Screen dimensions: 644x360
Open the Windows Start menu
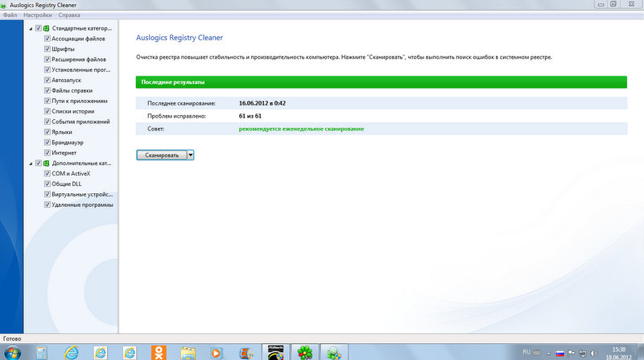click(x=12, y=353)
